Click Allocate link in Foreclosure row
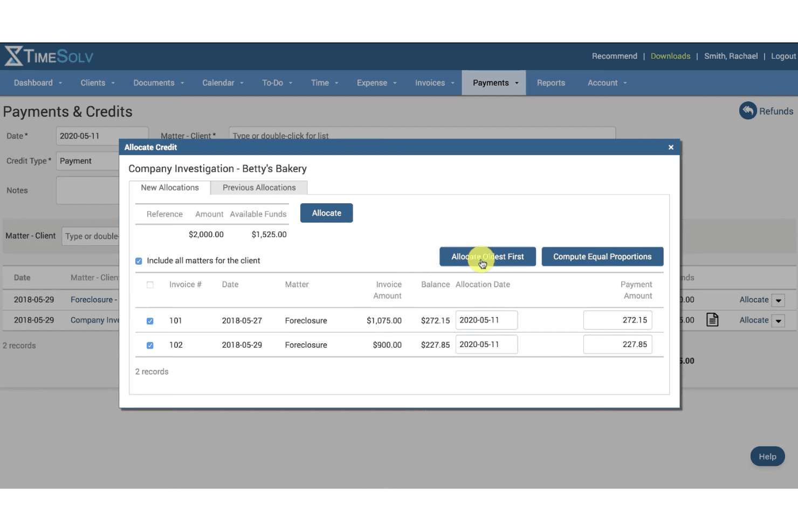Image resolution: width=798 pixels, height=532 pixels. [754, 300]
